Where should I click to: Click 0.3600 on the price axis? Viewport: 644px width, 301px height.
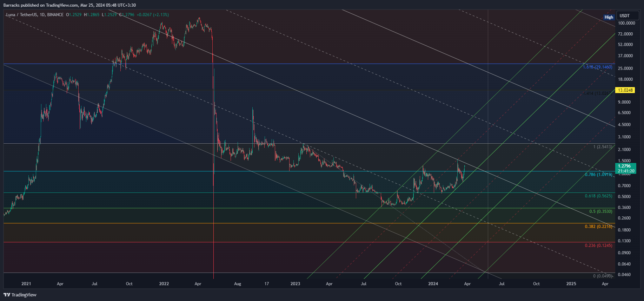[x=624, y=208]
